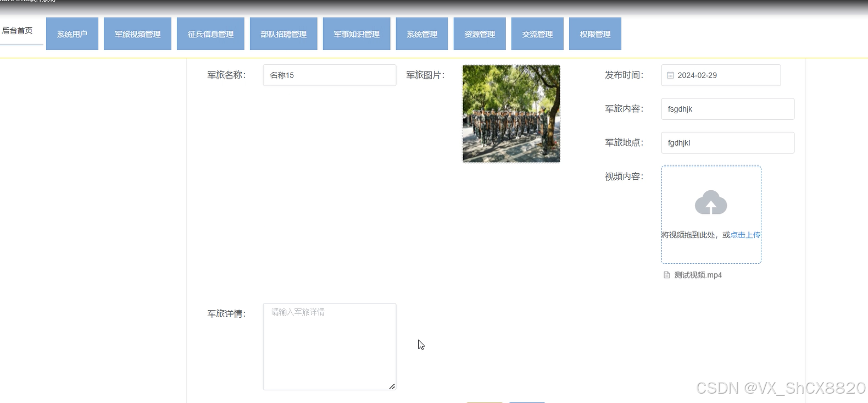
Task: Open the 后台首页 tab
Action: pos(18,31)
